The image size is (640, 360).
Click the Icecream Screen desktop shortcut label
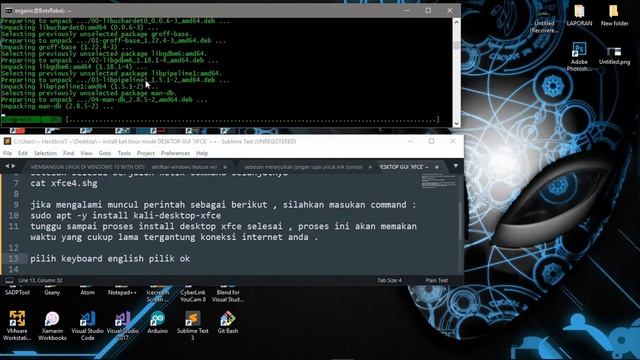tap(158, 296)
